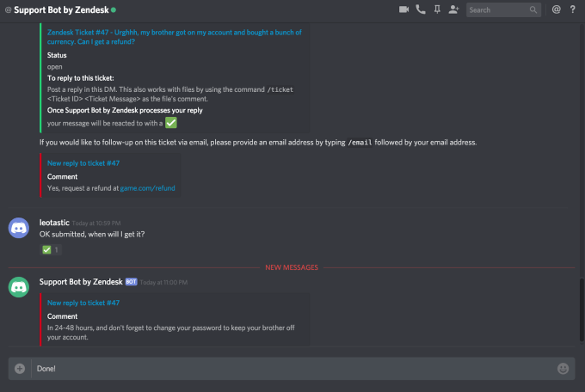Start a video call
Viewport: 585px width, 392px height.
pos(404,9)
